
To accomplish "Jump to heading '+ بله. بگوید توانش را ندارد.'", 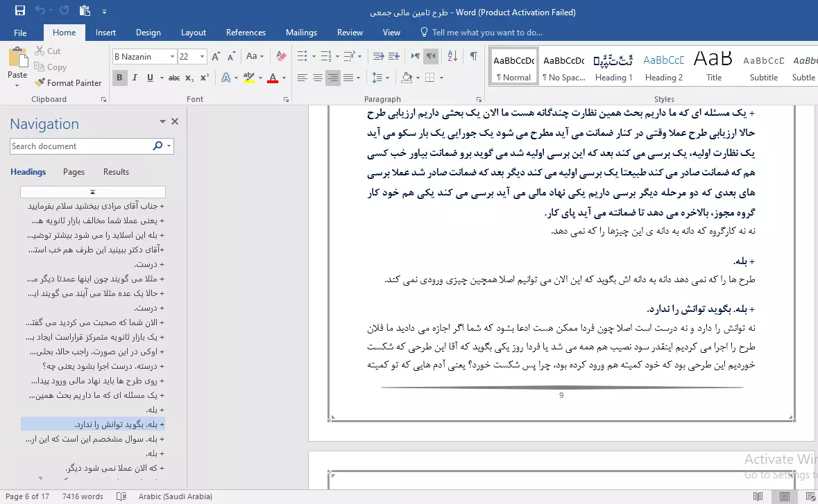I will [119, 424].
